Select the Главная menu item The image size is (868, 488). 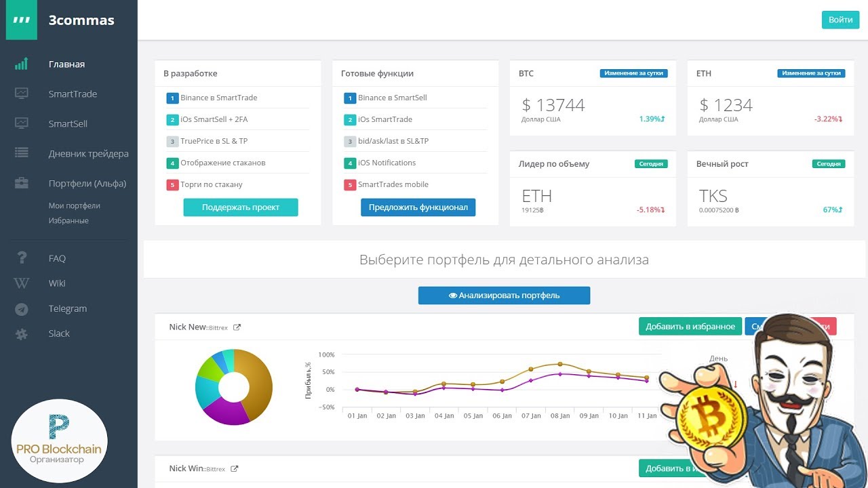pos(66,64)
